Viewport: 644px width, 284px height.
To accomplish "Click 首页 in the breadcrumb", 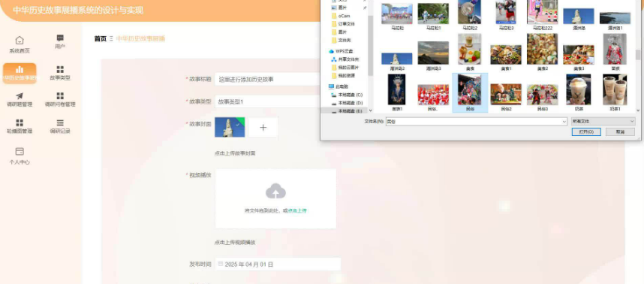I will point(101,38).
